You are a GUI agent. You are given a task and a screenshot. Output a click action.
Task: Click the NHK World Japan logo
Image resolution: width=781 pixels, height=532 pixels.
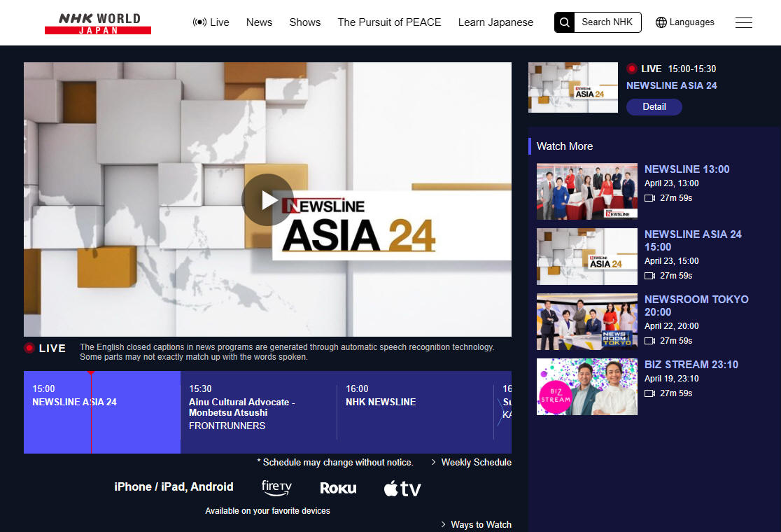coord(98,23)
